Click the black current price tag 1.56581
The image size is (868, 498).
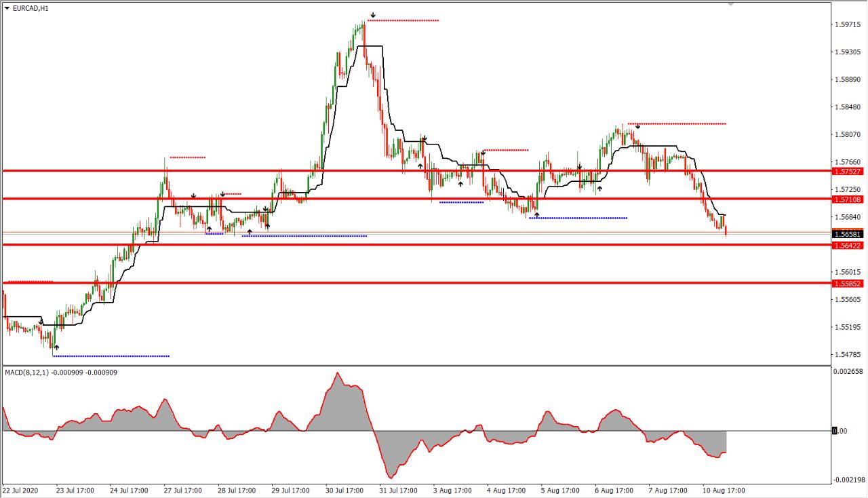click(x=848, y=234)
